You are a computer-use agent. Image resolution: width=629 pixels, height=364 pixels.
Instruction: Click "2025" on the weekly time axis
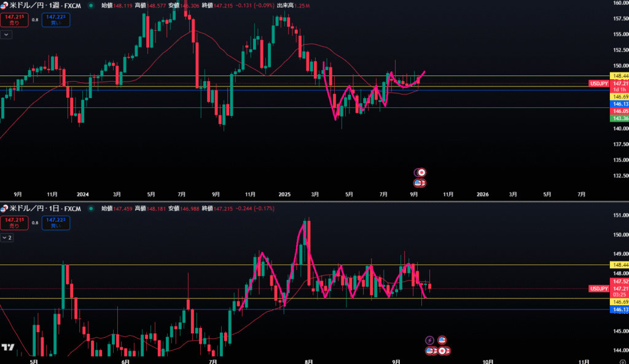[284, 195]
